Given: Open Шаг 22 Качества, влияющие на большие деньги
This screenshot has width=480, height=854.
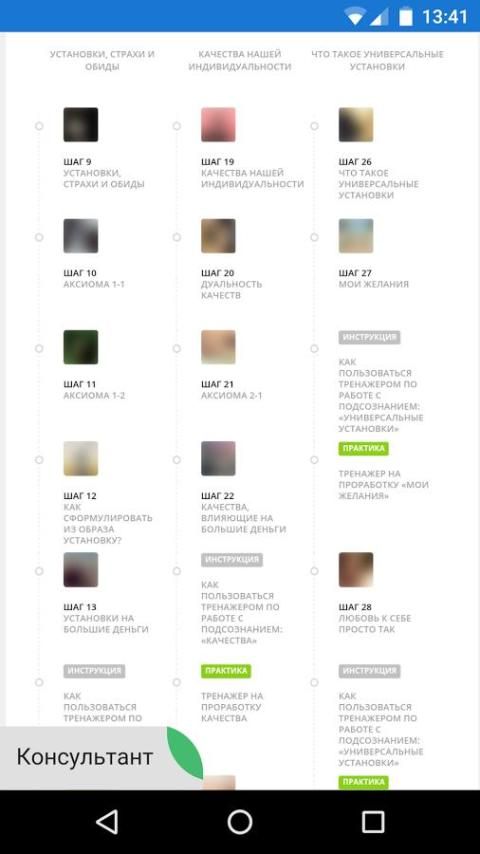Looking at the screenshot, I should click(x=244, y=512).
